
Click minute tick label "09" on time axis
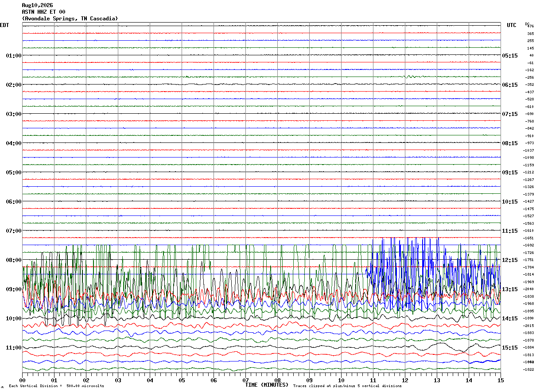click(309, 380)
